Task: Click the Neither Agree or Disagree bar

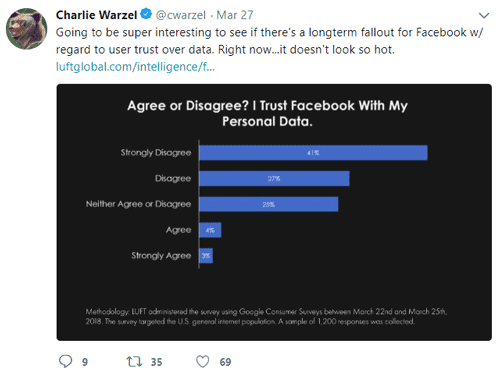Action: pyautogui.click(x=269, y=204)
